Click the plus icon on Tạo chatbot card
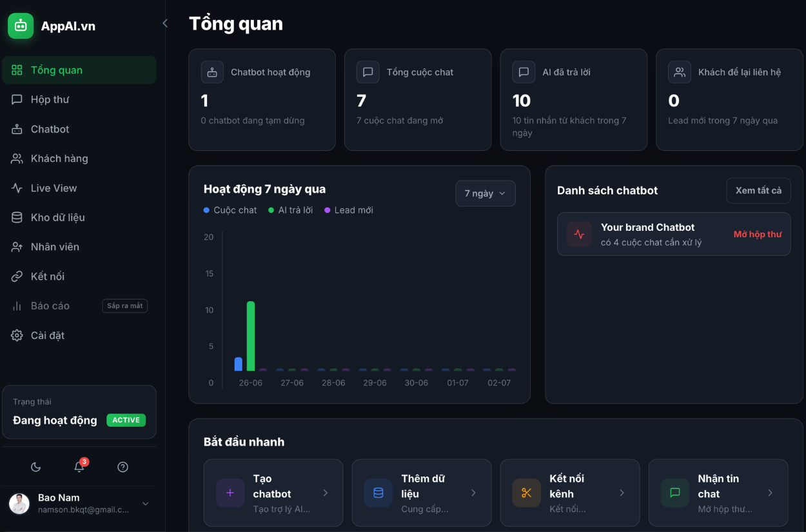Image resolution: width=806 pixels, height=532 pixels. (230, 493)
